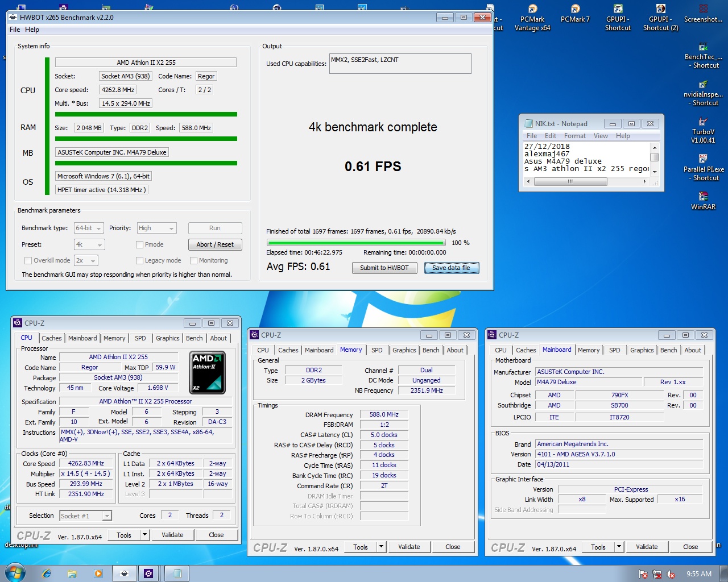Image resolution: width=728 pixels, height=582 pixels.
Task: Open File menu in HWBOT x265 Benchmark
Action: 15,30
